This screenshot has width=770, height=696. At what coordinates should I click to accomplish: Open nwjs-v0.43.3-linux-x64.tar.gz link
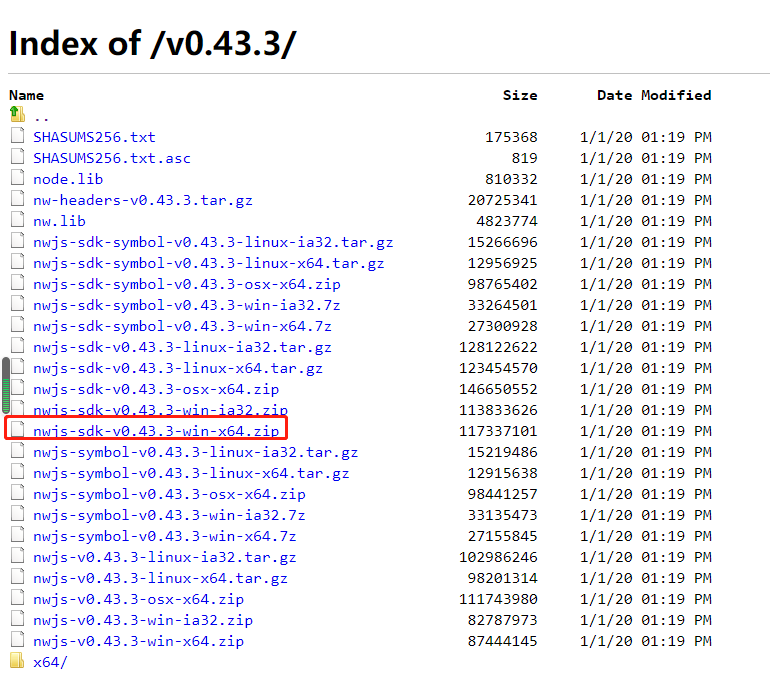click(x=161, y=578)
